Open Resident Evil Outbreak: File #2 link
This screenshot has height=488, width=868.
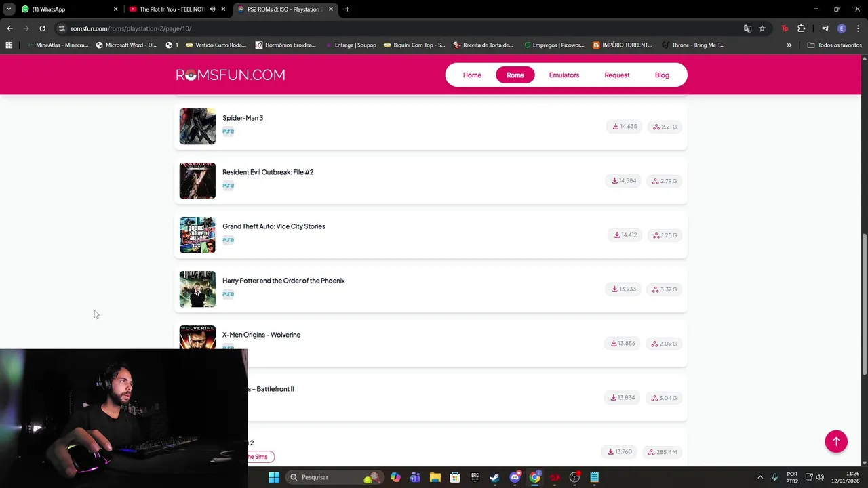pyautogui.click(x=268, y=172)
